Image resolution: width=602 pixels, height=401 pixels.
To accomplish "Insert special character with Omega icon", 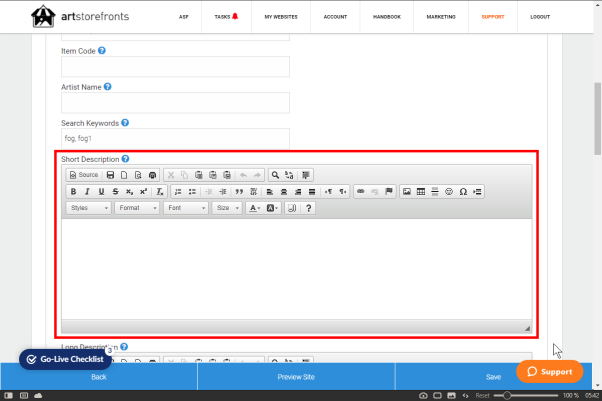I will [463, 192].
